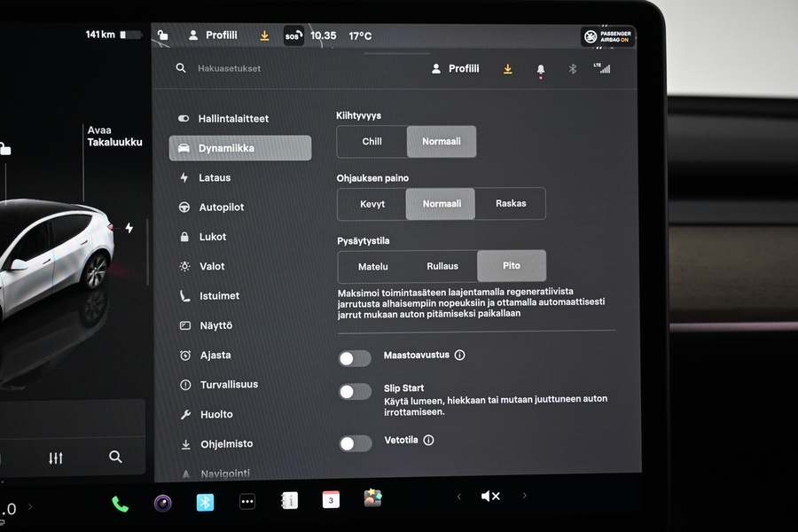Viewport: 798px width, 532px height.
Task: Show info for Maastoavustus
Action: pos(459,356)
